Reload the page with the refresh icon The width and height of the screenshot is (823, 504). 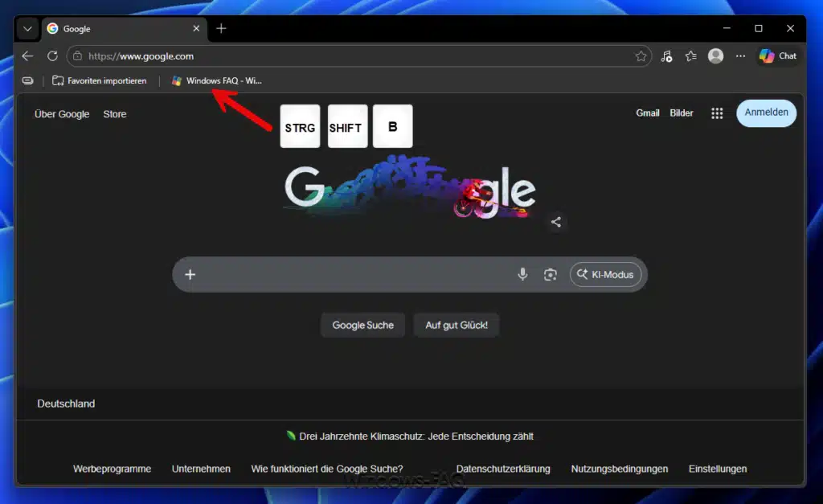point(52,56)
